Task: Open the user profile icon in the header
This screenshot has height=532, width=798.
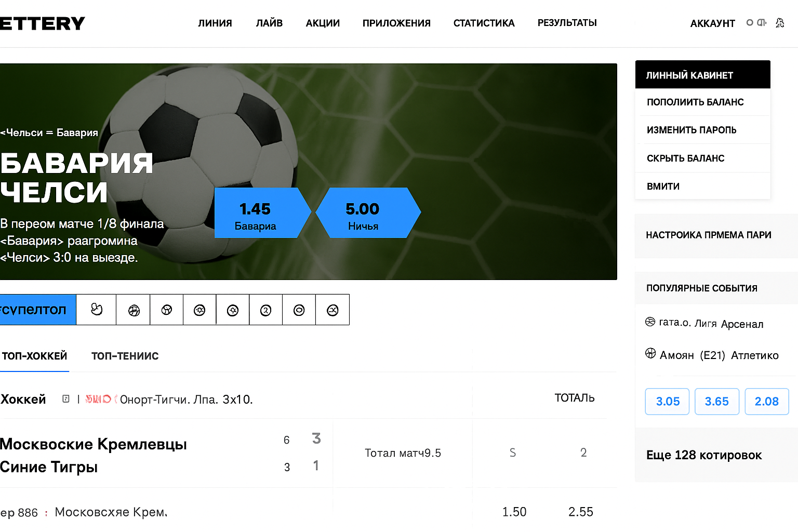Action: [780, 23]
